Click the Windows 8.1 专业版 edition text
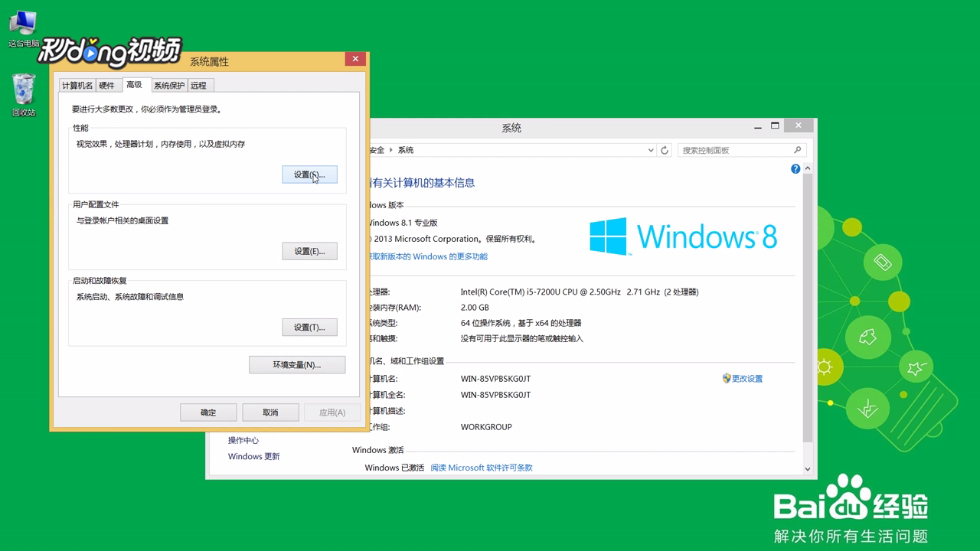The width and height of the screenshot is (980, 551). pos(402,223)
